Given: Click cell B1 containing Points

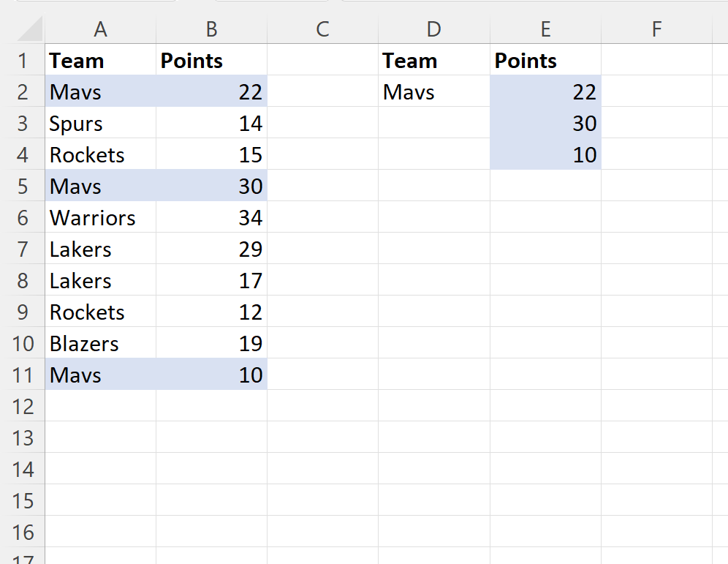Looking at the screenshot, I should (212, 60).
